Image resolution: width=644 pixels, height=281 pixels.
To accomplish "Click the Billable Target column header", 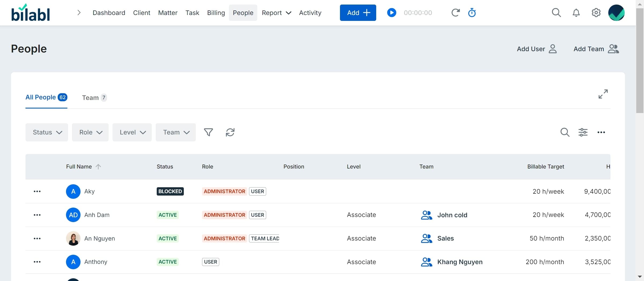I will pyautogui.click(x=546, y=167).
